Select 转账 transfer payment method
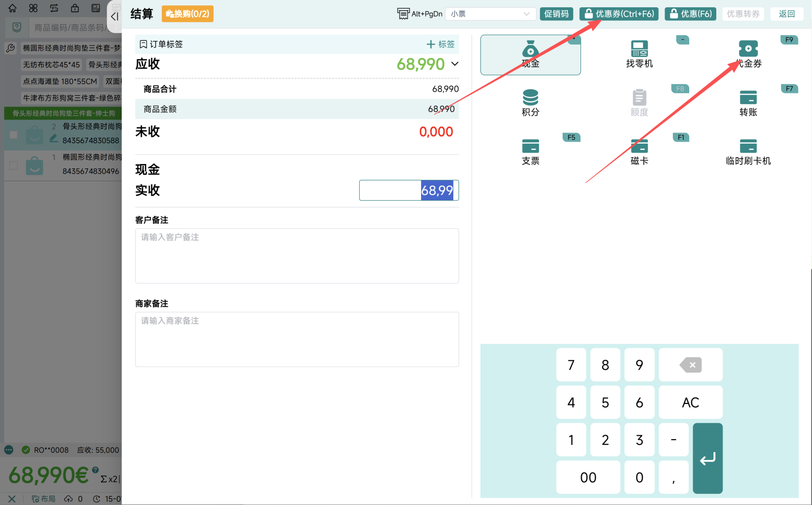This screenshot has height=505, width=812. pyautogui.click(x=748, y=103)
